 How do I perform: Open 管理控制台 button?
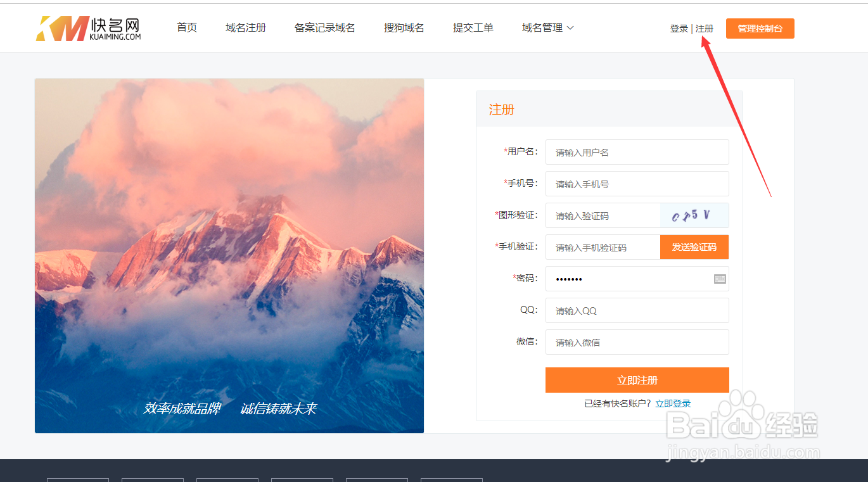tap(760, 29)
